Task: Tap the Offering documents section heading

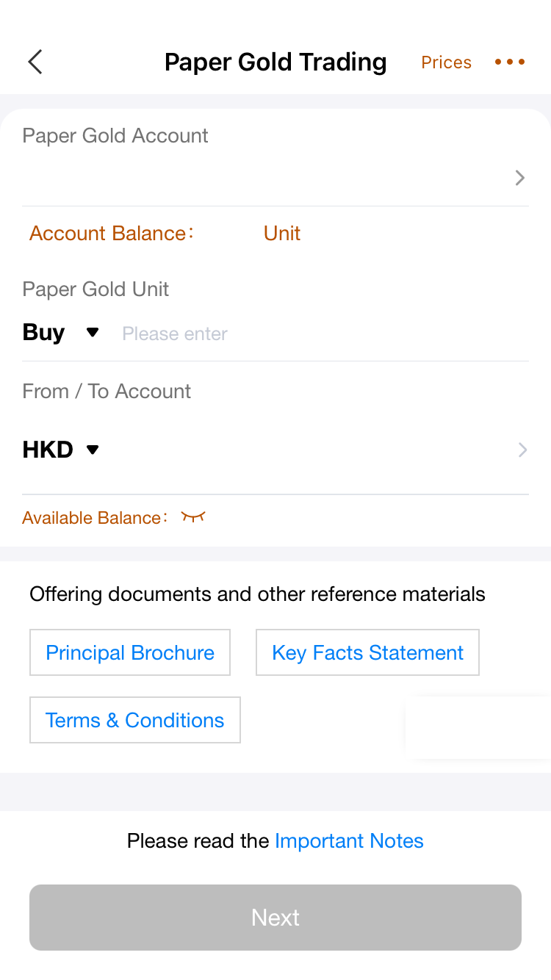Action: [x=257, y=594]
